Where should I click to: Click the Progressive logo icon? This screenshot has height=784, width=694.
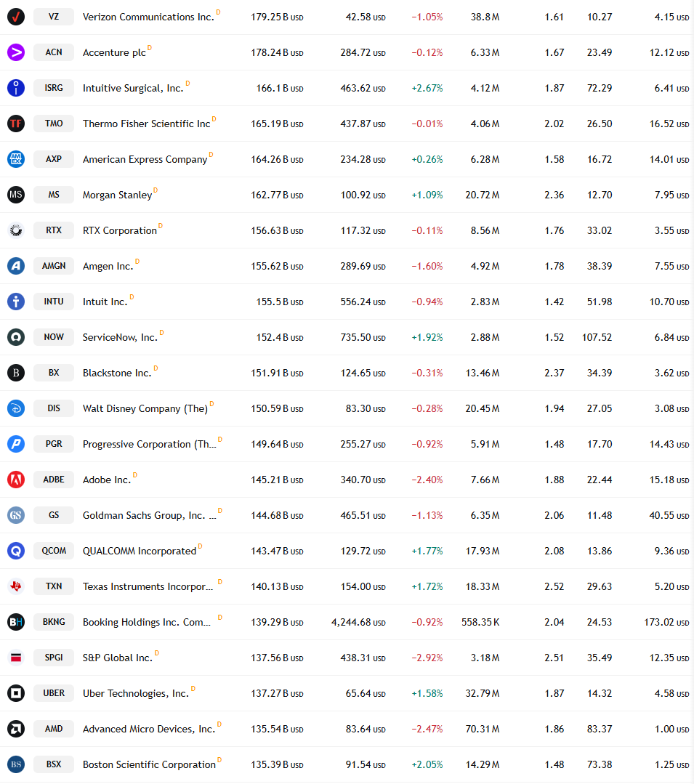click(16, 443)
